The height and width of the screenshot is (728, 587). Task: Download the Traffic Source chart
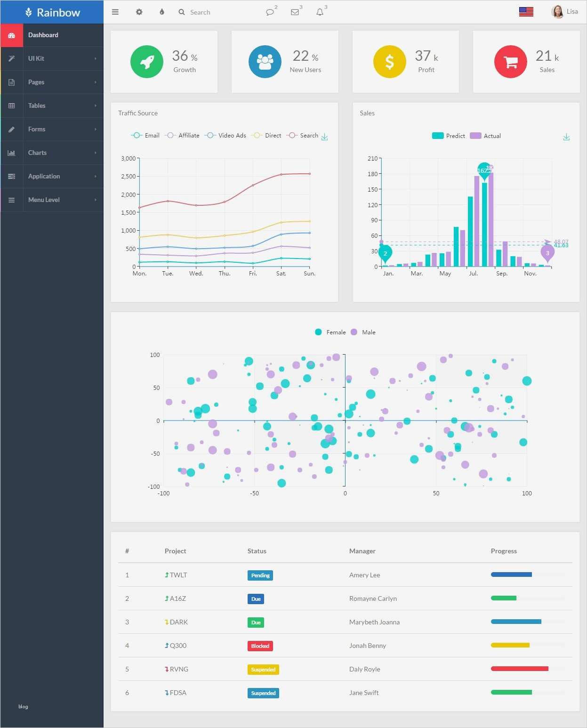(x=324, y=137)
